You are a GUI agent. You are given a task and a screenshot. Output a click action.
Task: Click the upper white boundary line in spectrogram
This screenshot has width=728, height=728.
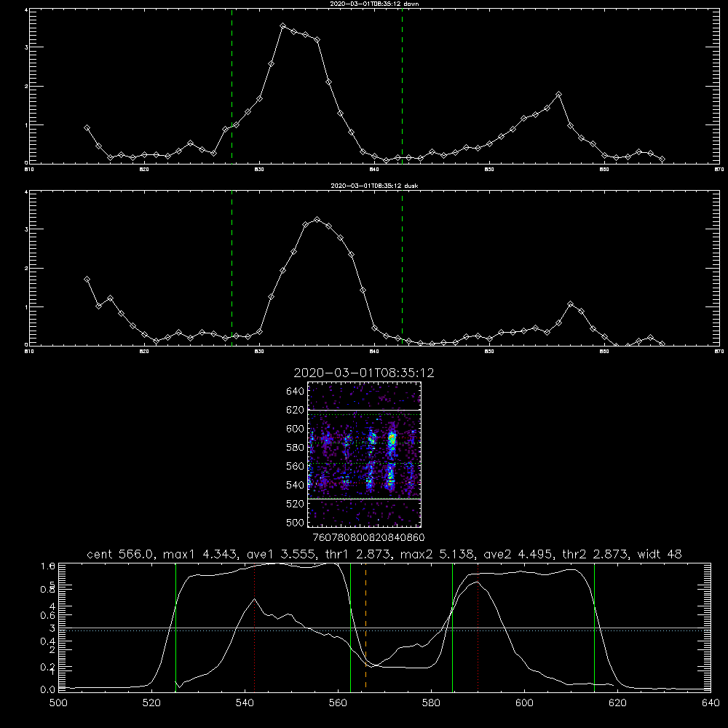(365, 411)
